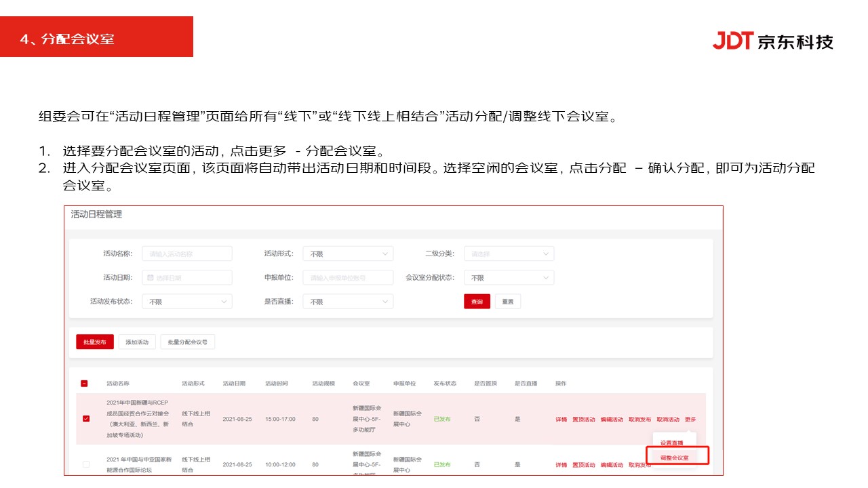Image resolution: width=868 pixels, height=488 pixels.
Task: Focus the 活动日期 date picker field
Action: click(x=186, y=278)
